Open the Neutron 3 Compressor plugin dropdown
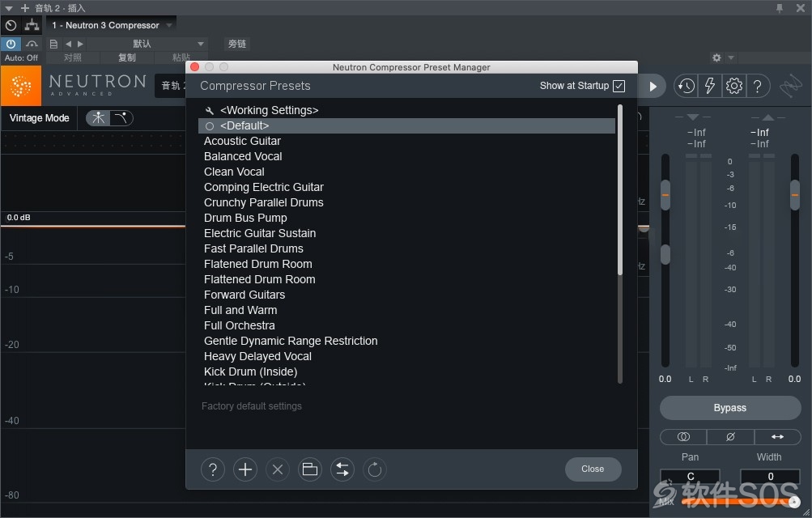The height and width of the screenshot is (518, 812). pos(112,25)
